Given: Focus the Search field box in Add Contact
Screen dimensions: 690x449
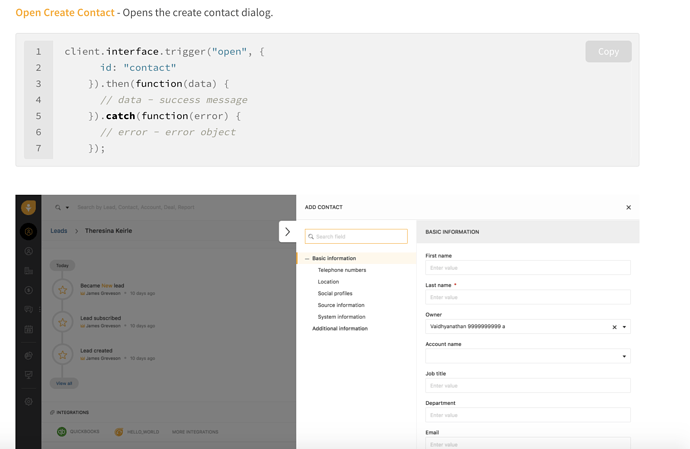Looking at the screenshot, I should (356, 236).
